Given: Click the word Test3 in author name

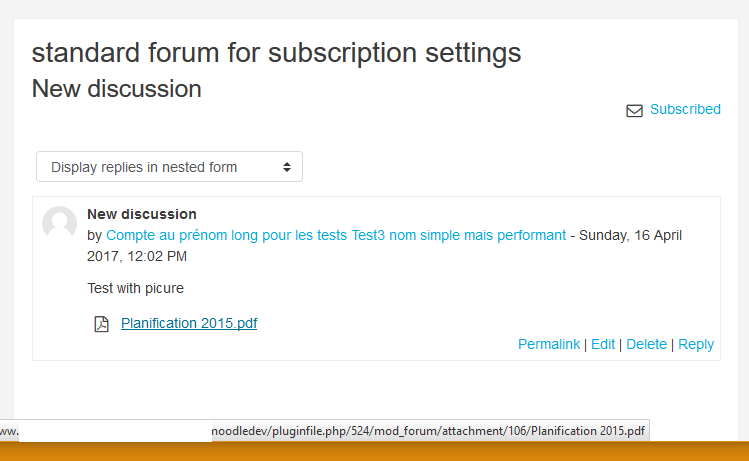Looking at the screenshot, I should 368,235.
